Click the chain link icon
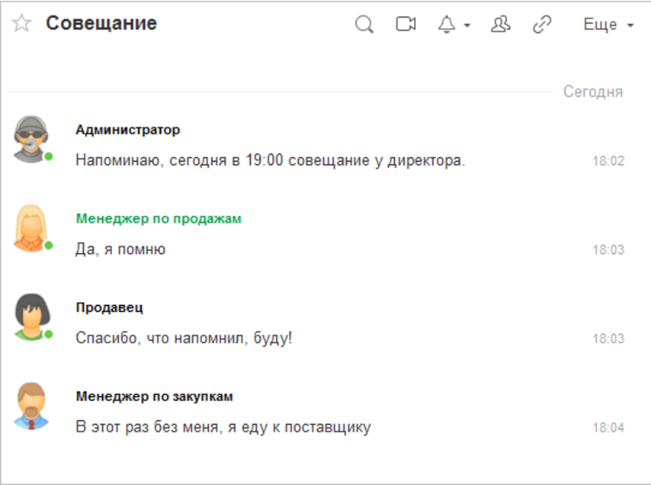The image size is (651, 485). 542,25
